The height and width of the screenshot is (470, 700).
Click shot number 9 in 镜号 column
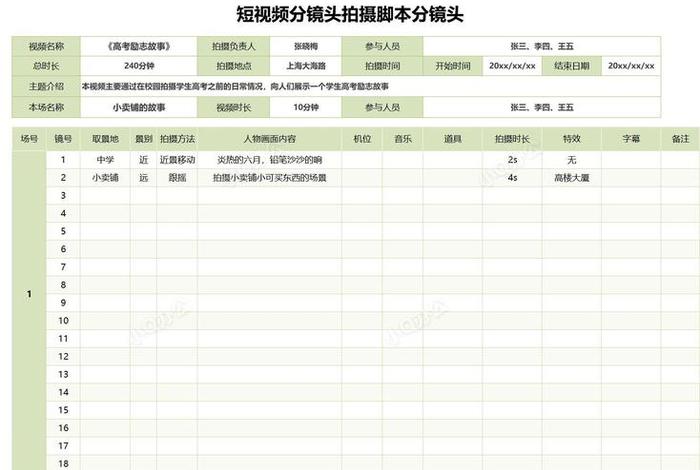[x=63, y=303]
